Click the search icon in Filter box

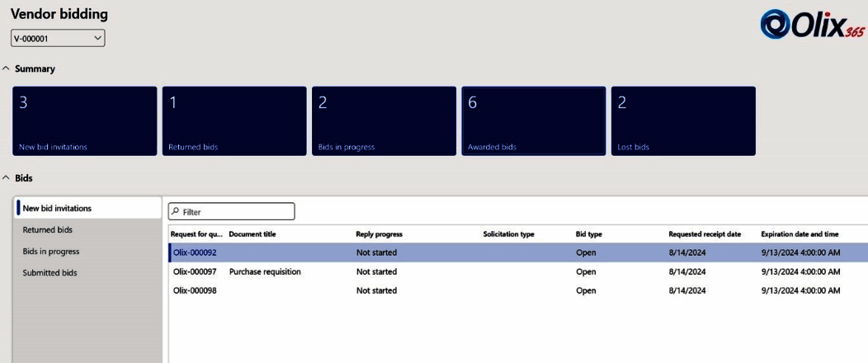175,212
